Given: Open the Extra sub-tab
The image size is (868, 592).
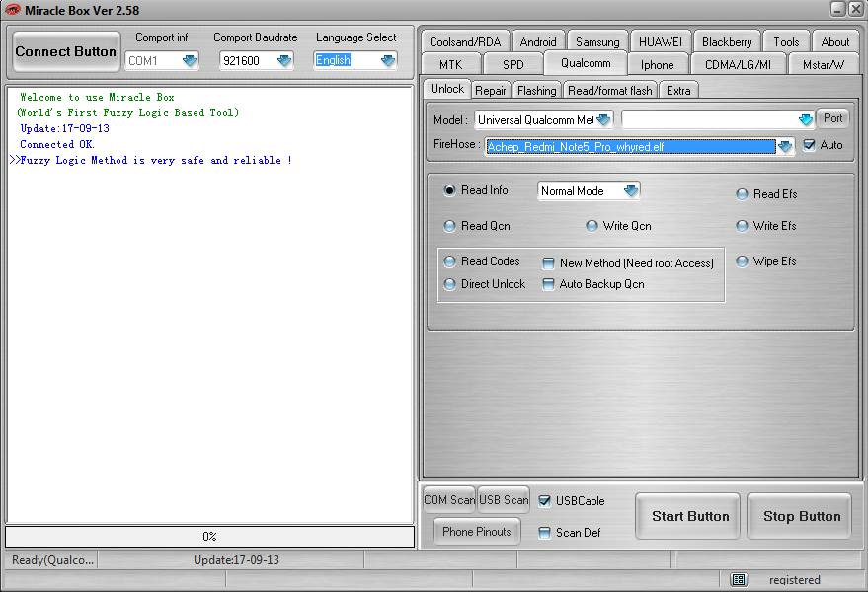Looking at the screenshot, I should click(678, 90).
